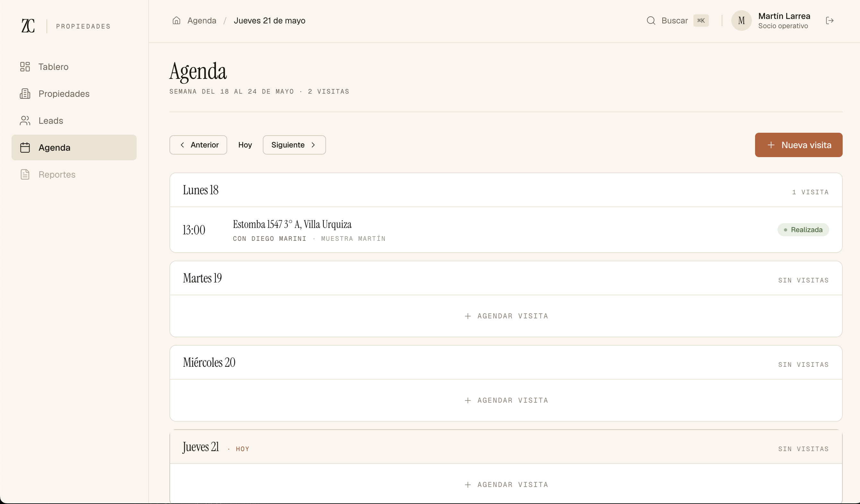Click the Agenda page title
Image resolution: width=860 pixels, height=504 pixels.
click(x=198, y=71)
